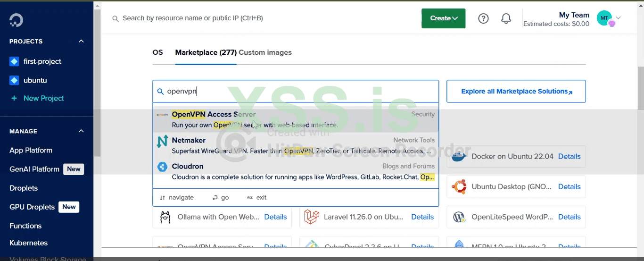Switch to the OS tab
Image resolution: width=644 pixels, height=261 pixels.
(157, 52)
